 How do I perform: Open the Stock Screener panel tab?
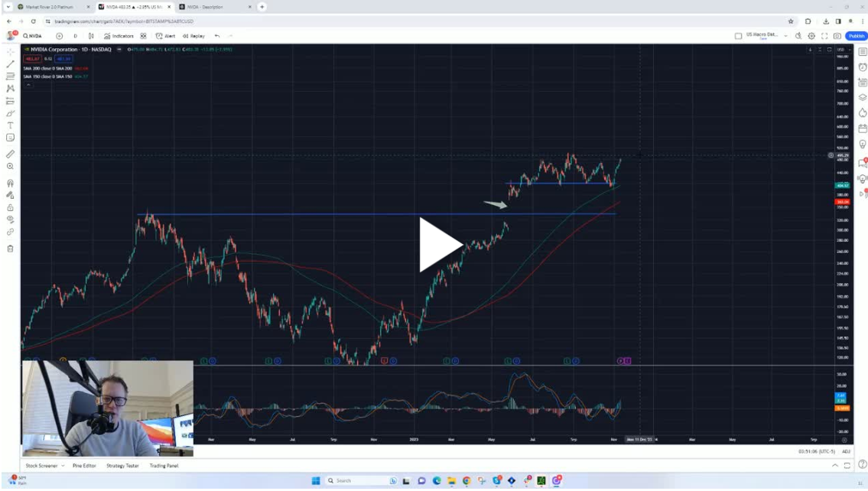tap(41, 466)
